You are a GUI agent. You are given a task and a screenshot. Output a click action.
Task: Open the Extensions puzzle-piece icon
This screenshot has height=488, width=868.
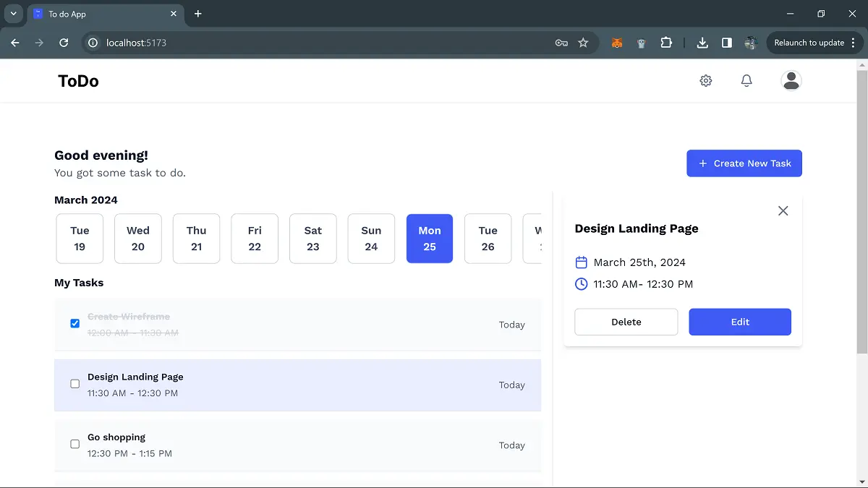click(x=666, y=43)
